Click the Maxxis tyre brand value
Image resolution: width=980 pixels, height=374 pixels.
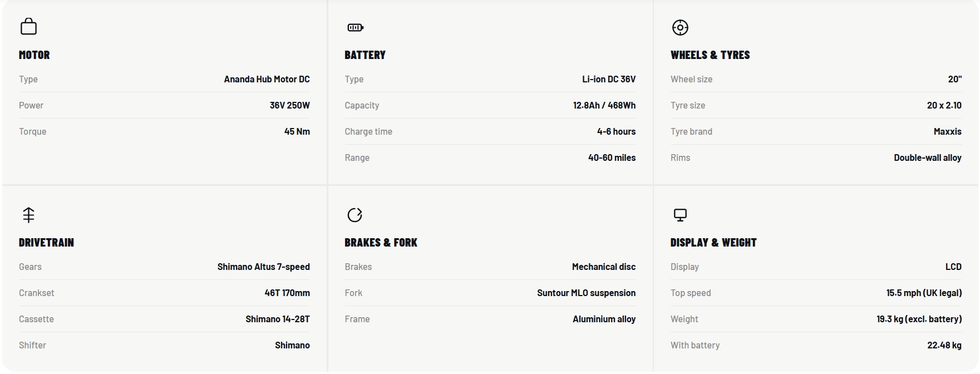[x=948, y=131]
